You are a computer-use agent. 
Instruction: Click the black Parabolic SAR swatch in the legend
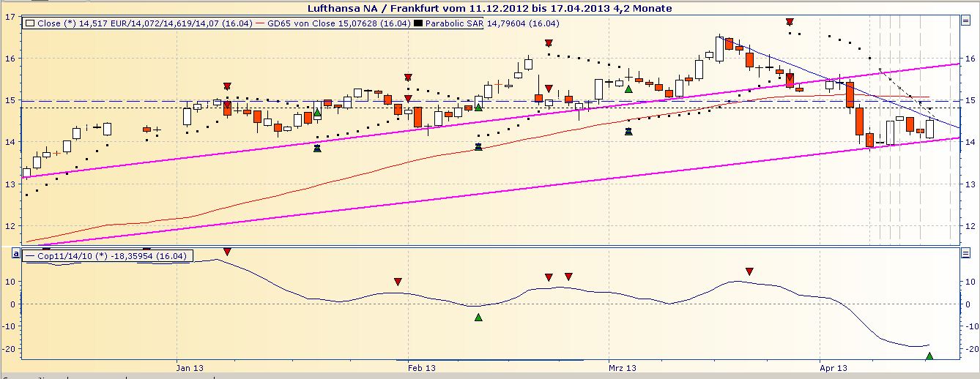pyautogui.click(x=418, y=23)
